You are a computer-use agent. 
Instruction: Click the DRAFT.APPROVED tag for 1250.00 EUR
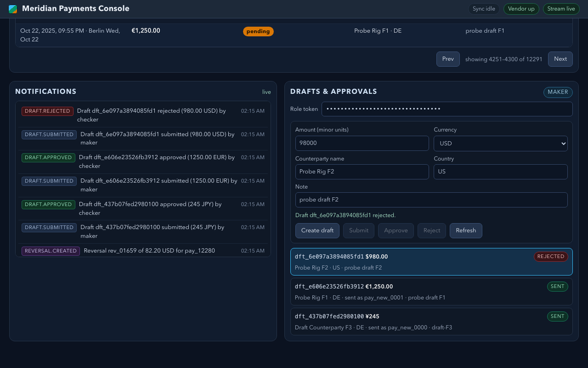(49, 158)
